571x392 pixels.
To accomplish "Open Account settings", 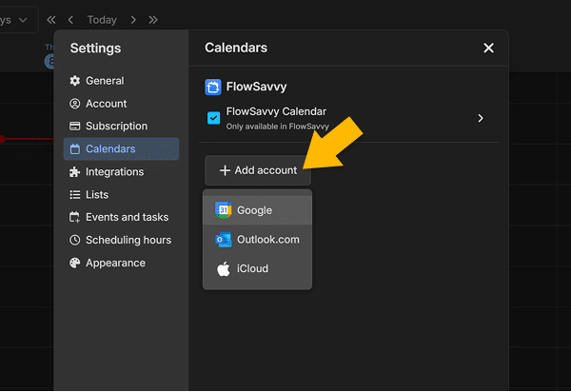I will (x=121, y=104).
